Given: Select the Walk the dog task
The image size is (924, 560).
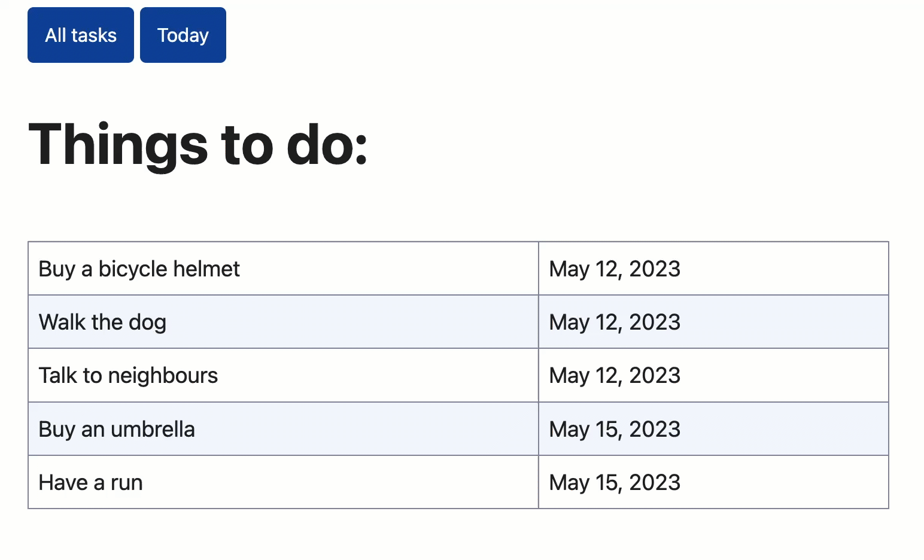Looking at the screenshot, I should click(x=102, y=321).
